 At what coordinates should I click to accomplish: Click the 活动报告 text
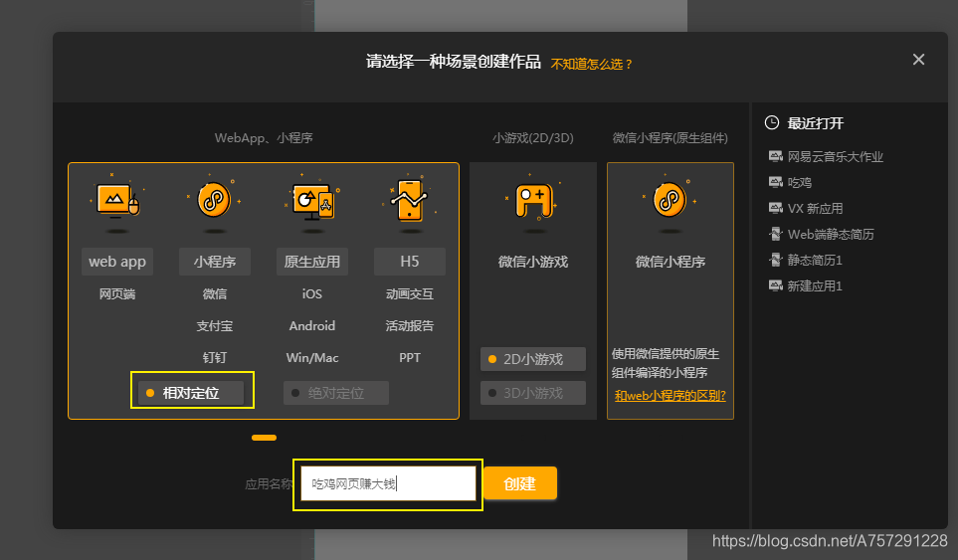tap(409, 325)
